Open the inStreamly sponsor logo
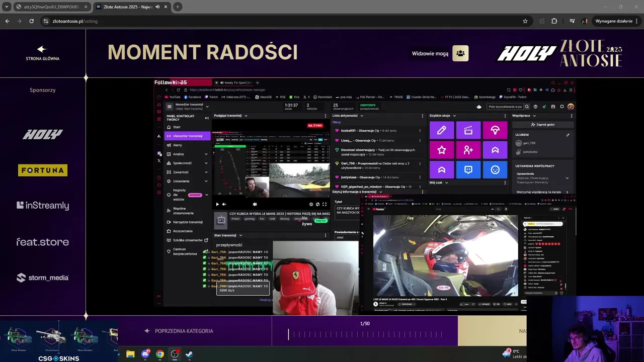644x362 pixels. pos(43,205)
